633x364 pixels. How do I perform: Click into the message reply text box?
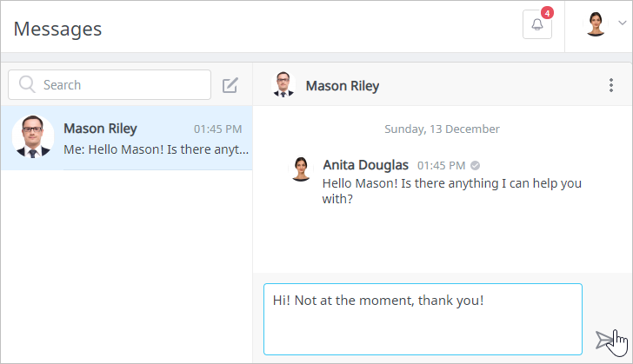[423, 319]
